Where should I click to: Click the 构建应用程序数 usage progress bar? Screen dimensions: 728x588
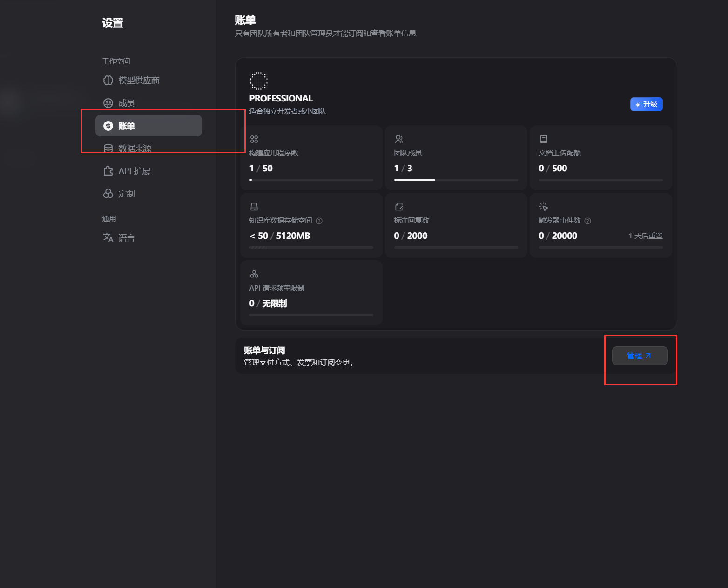click(311, 180)
